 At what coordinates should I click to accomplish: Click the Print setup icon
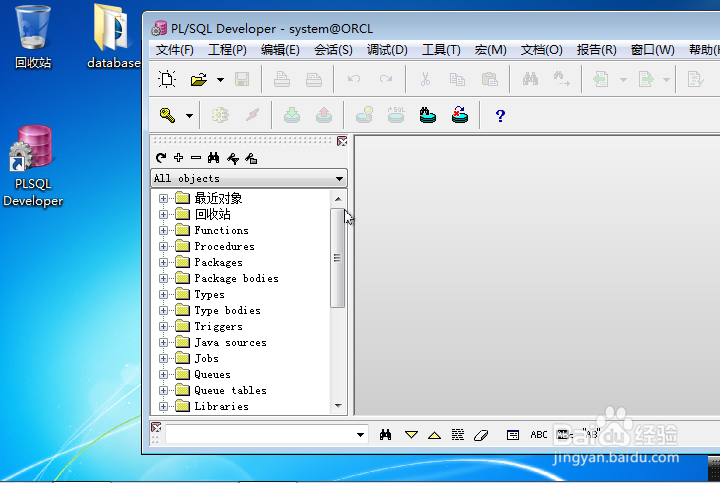[x=314, y=79]
